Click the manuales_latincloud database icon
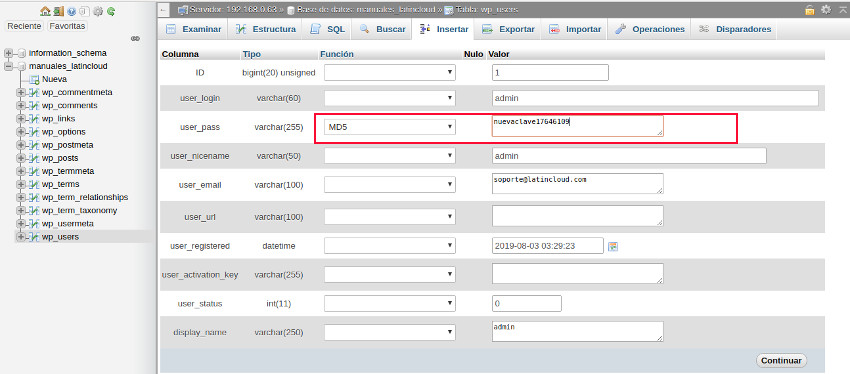 click(x=22, y=66)
